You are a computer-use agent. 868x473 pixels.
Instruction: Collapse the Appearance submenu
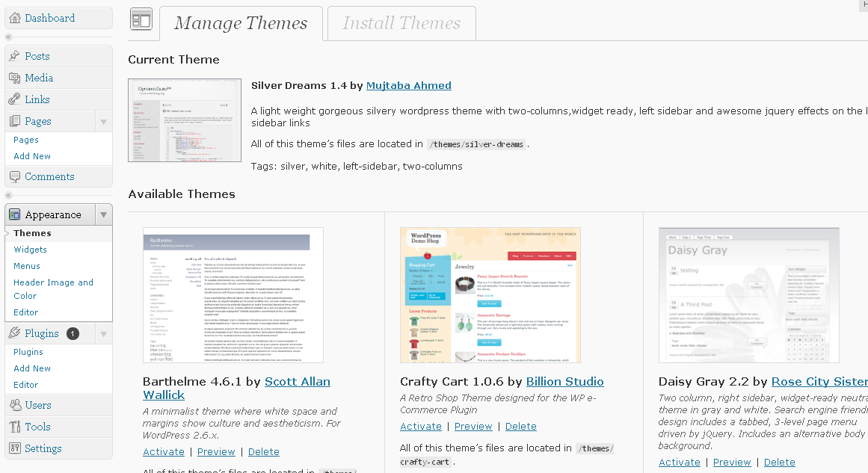[x=102, y=214]
